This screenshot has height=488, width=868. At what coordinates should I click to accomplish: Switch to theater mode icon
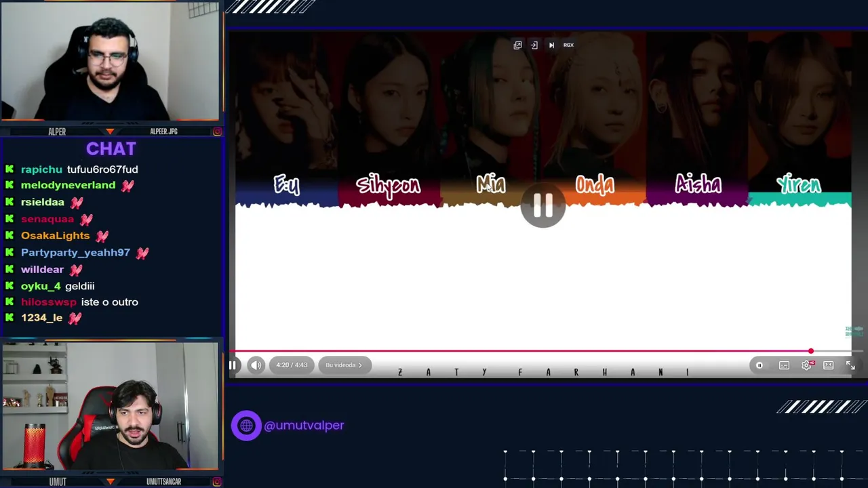click(829, 366)
